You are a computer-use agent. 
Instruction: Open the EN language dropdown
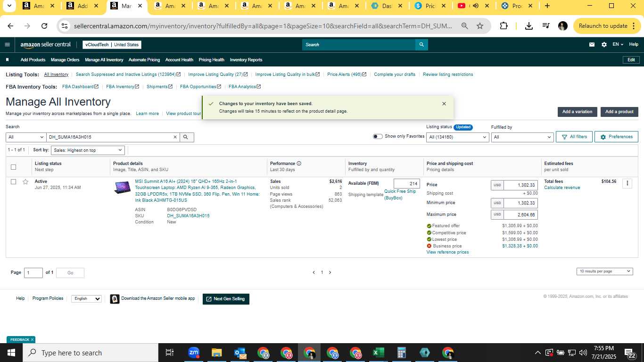click(x=618, y=44)
